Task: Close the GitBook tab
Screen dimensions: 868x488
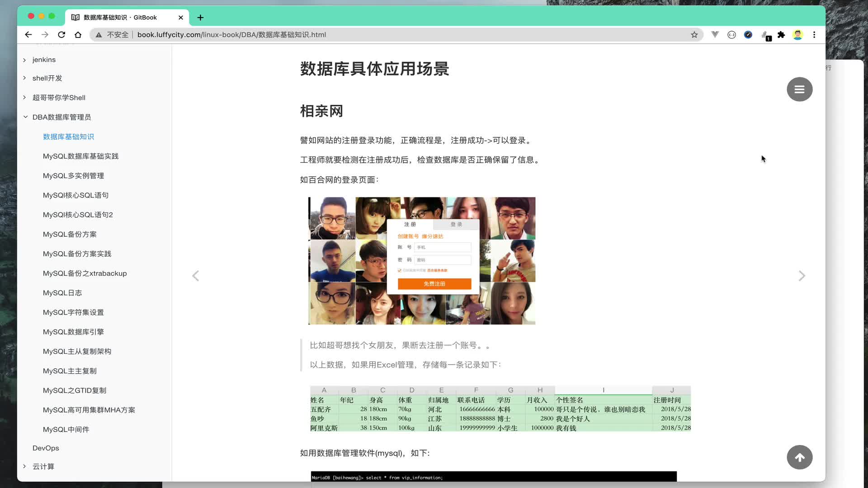Action: click(x=181, y=18)
